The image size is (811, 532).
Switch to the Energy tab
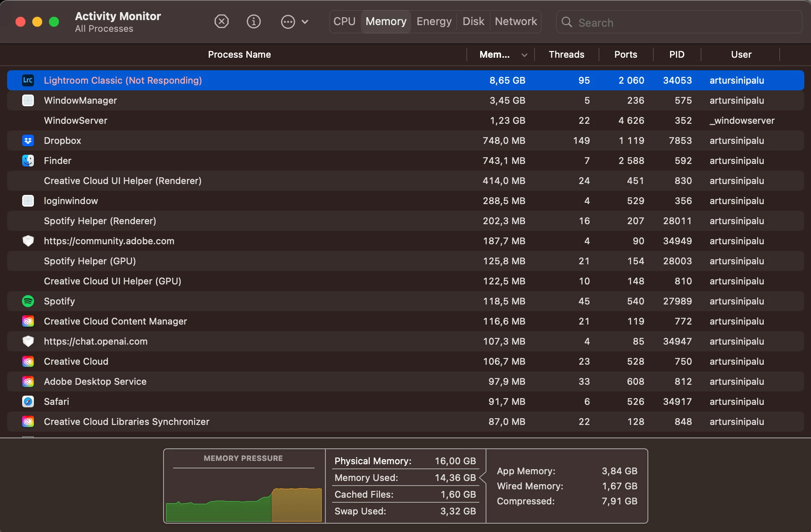(434, 21)
